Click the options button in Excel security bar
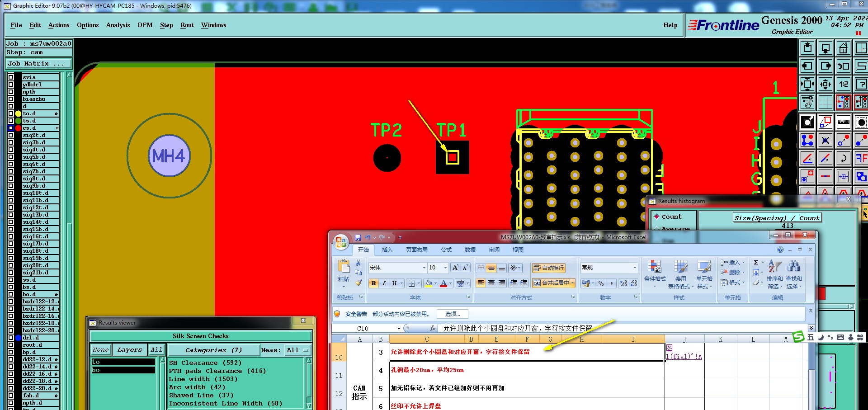The image size is (868, 410). tap(453, 314)
